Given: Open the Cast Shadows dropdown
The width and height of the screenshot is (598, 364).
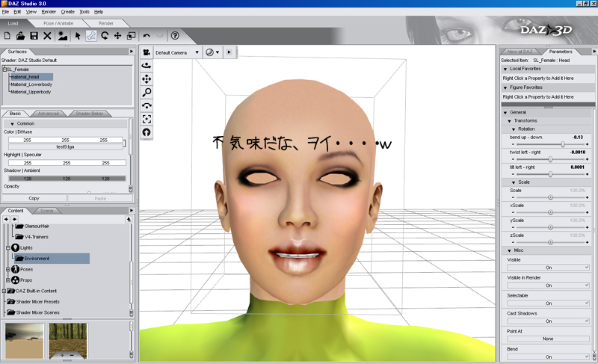Looking at the screenshot, I should pyautogui.click(x=549, y=321).
